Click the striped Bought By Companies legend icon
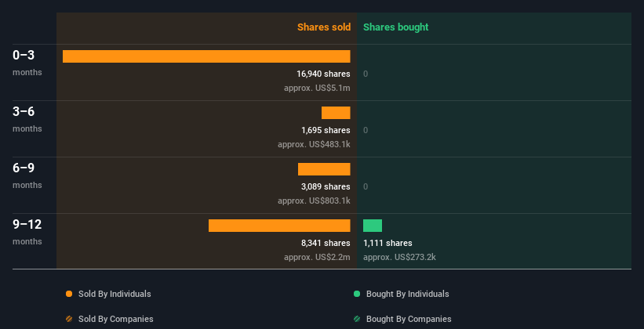644x329 pixels. (x=357, y=319)
